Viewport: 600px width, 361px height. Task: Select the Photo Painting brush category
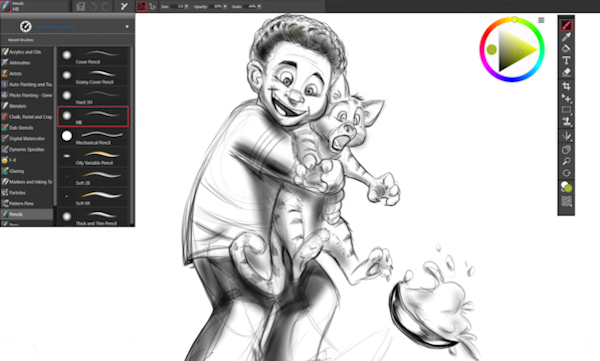[27, 95]
